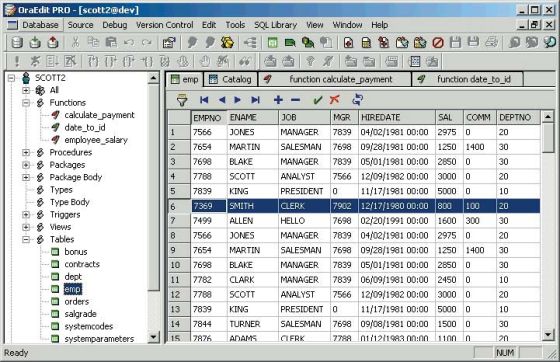This screenshot has width=560, height=362.
Task: Expand the Package Body node
Action: [26, 177]
